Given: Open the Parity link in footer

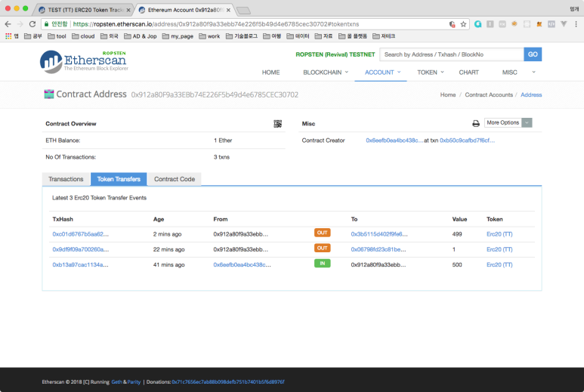Looking at the screenshot, I should pos(134,382).
